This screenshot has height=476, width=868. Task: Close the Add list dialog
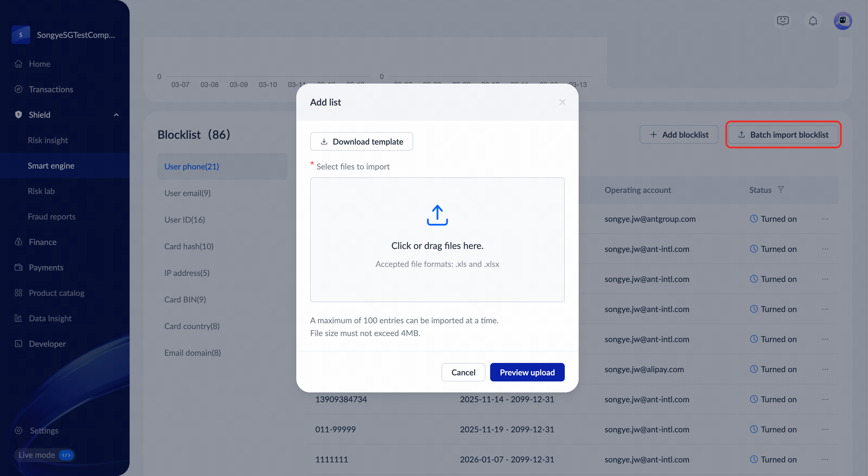[x=562, y=102]
